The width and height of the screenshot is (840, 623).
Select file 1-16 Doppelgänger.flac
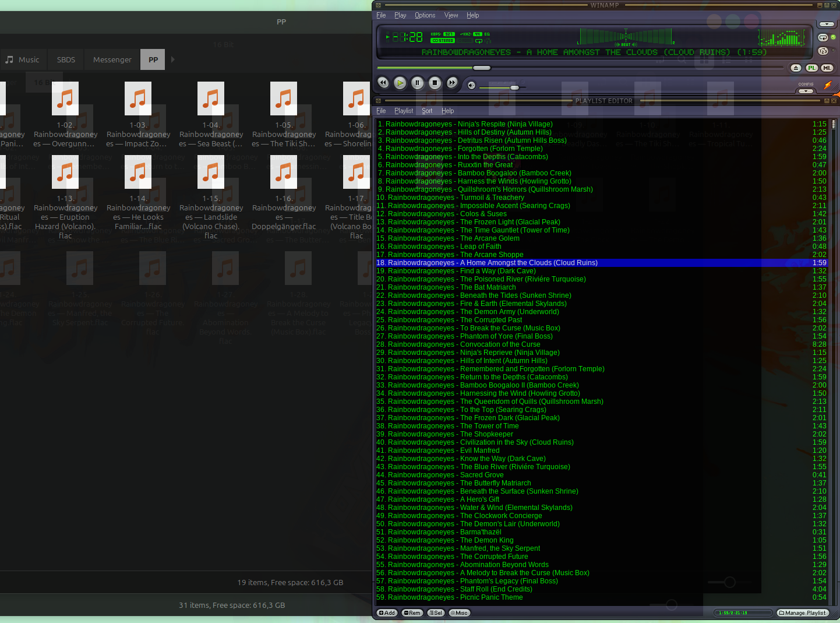(284, 193)
